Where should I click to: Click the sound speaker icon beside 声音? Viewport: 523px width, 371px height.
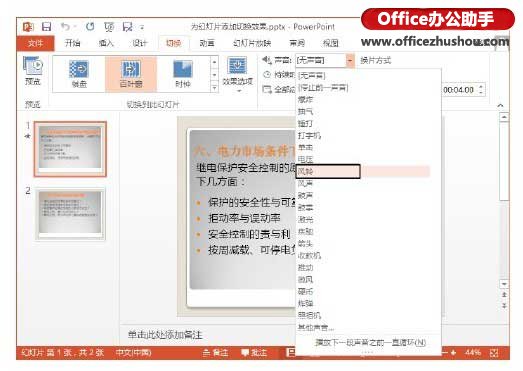tap(267, 60)
